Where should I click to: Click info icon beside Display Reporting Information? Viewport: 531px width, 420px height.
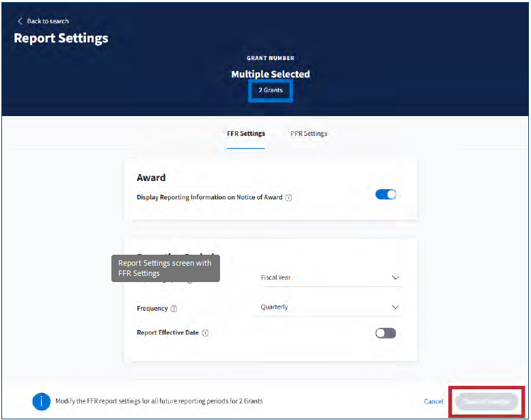pyautogui.click(x=288, y=198)
